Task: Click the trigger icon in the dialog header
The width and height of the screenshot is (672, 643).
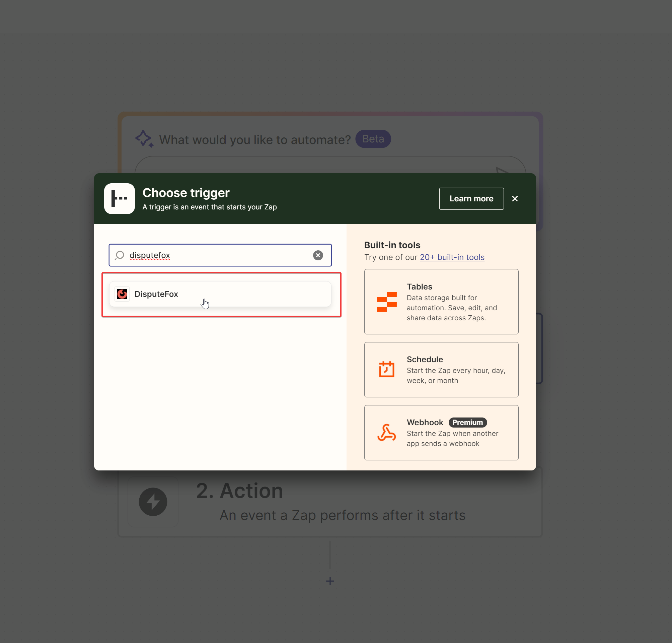Action: tap(119, 199)
